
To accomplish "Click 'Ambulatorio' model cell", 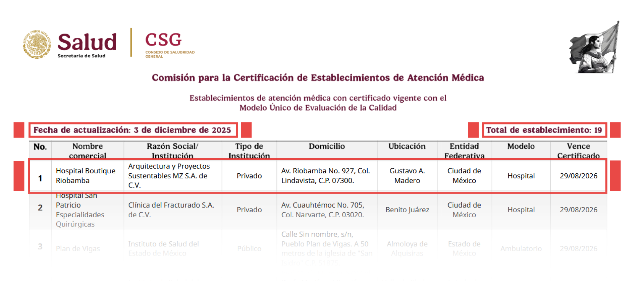I will click(521, 249).
